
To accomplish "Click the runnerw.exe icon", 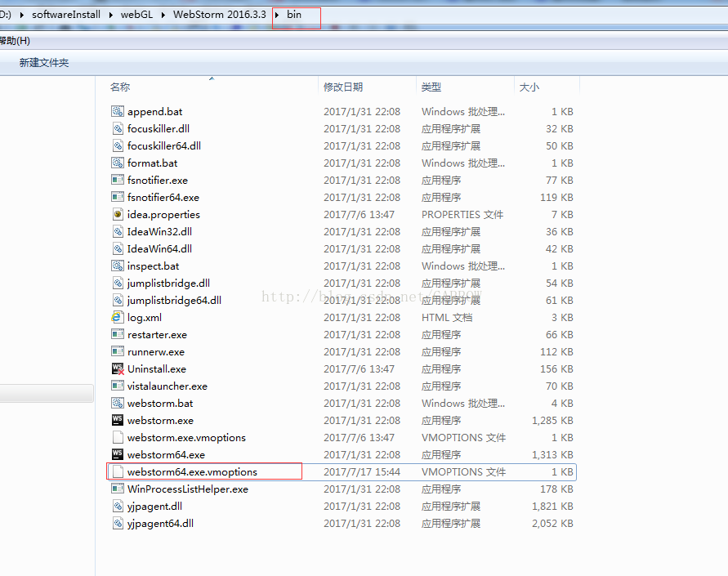I will click(118, 352).
